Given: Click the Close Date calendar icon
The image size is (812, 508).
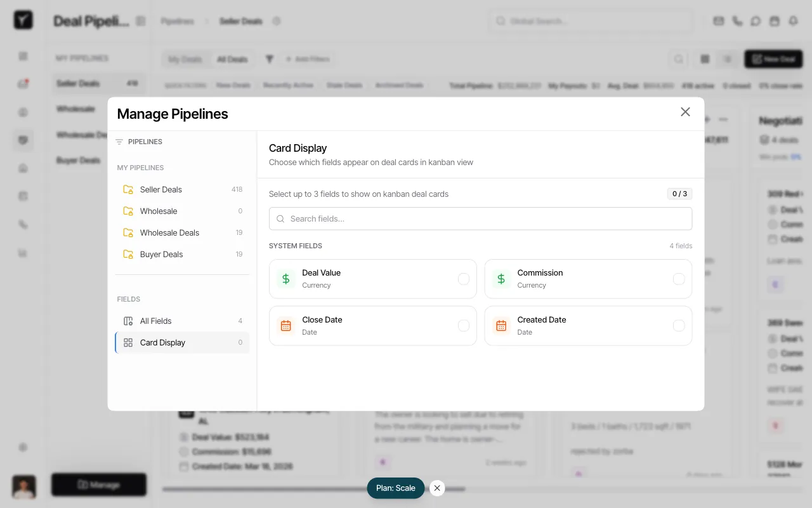Looking at the screenshot, I should [285, 326].
